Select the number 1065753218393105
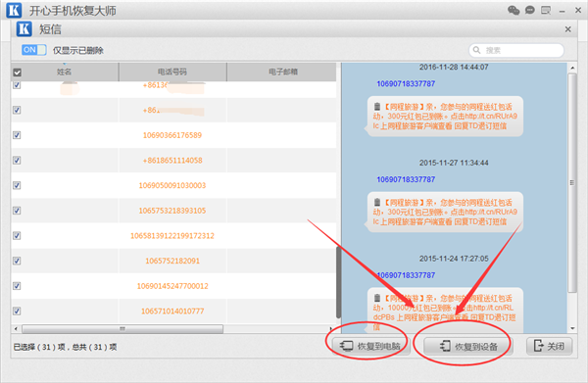Screen dimensions: 588x383 (172, 211)
